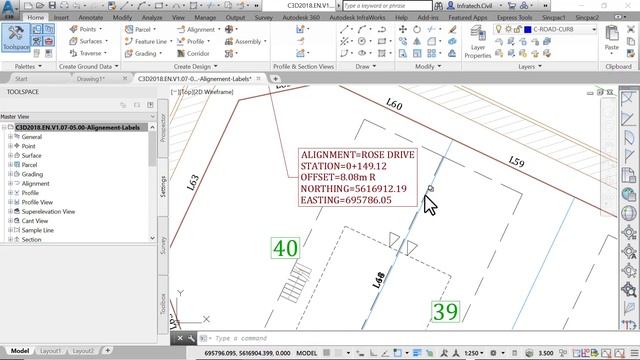Image resolution: width=640 pixels, height=360 pixels.
Task: Toggle the grid display in status bar
Action: (327, 353)
